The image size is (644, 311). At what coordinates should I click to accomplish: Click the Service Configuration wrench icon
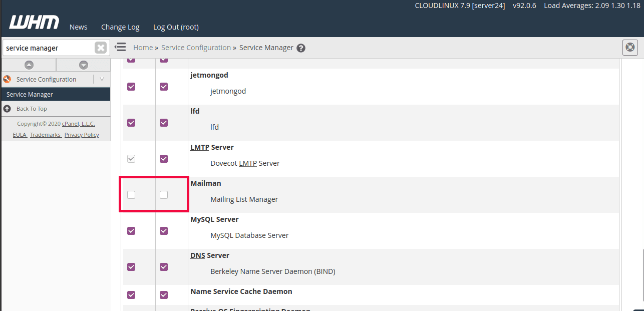click(7, 79)
